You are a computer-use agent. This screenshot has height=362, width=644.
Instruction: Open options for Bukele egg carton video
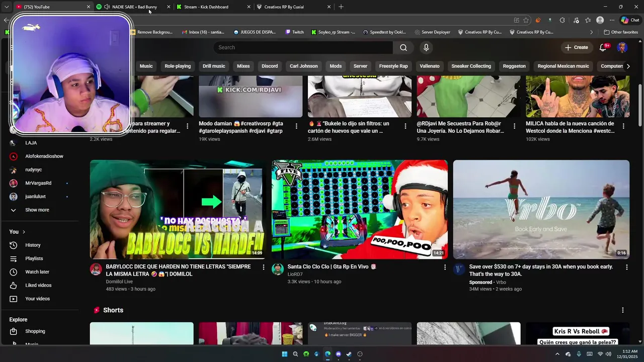[x=406, y=126]
